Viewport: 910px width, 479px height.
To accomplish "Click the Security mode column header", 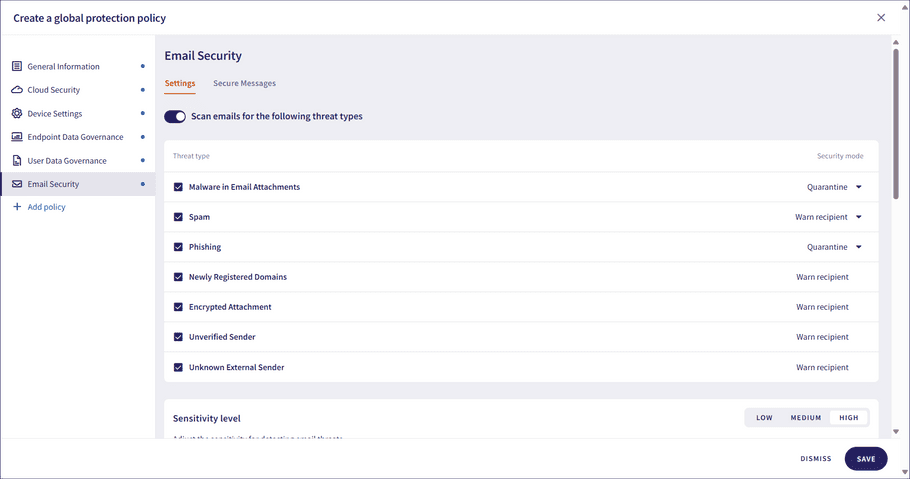I will pos(840,156).
